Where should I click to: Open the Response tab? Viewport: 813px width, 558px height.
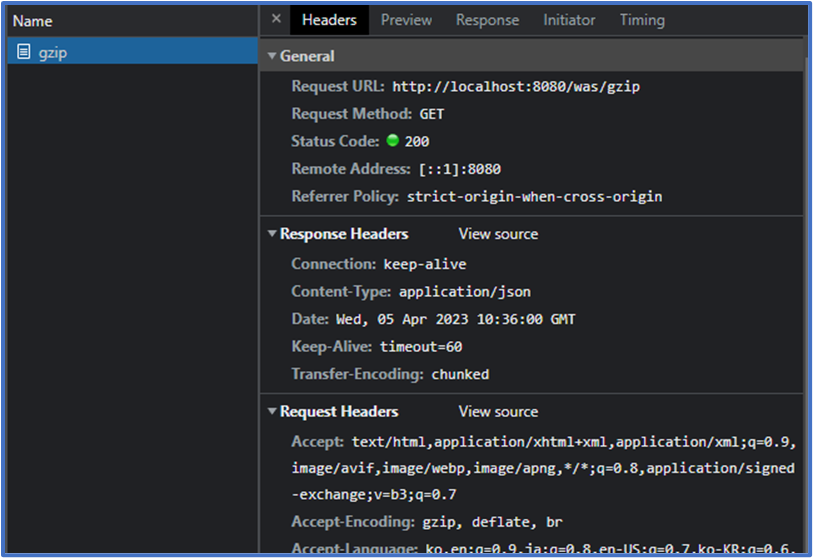487,20
